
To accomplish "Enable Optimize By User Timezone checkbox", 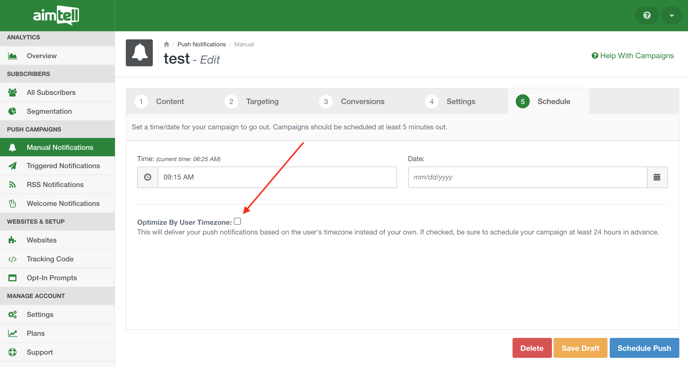I will [237, 221].
